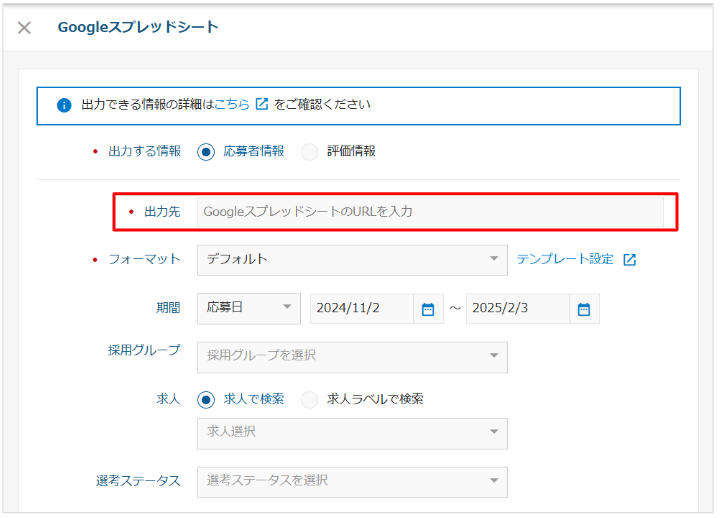This screenshot has height=518, width=720.
Task: Select the 求人ラベルで検索 radio button
Action: click(x=309, y=400)
